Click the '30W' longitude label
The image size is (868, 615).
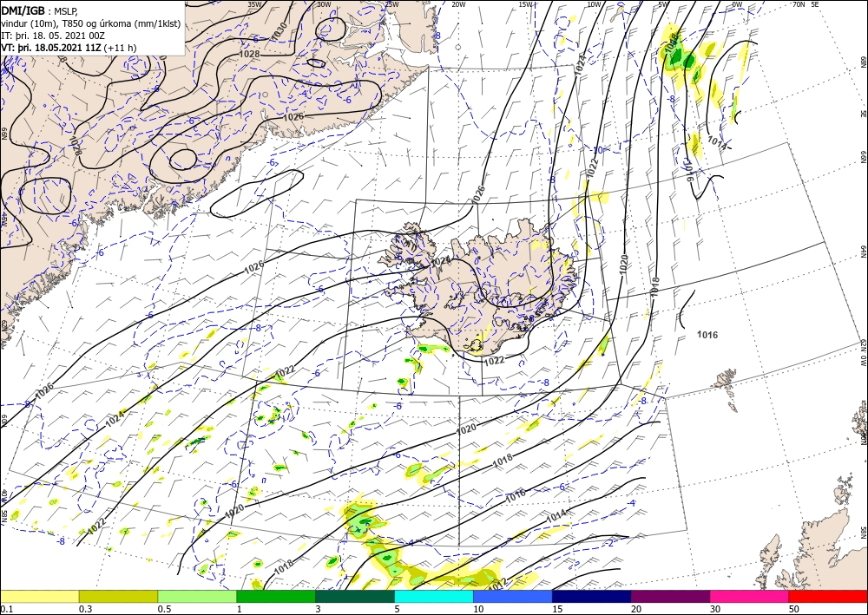324,4
